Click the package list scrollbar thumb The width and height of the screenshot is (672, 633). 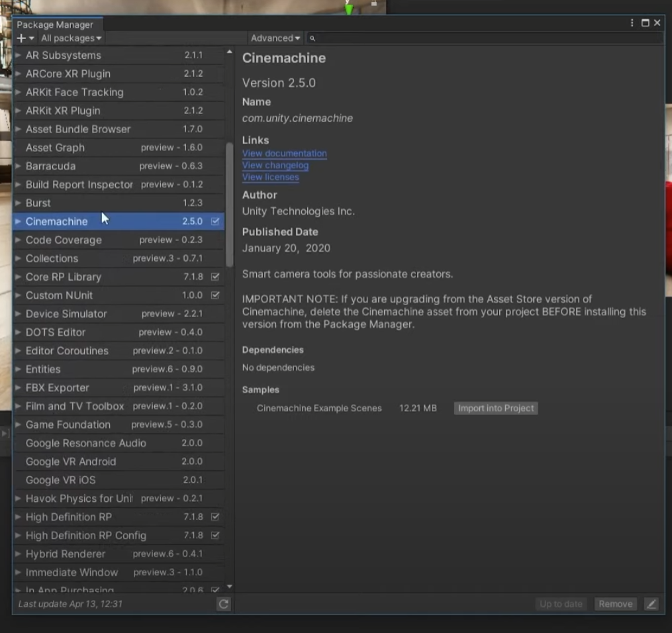click(x=229, y=205)
